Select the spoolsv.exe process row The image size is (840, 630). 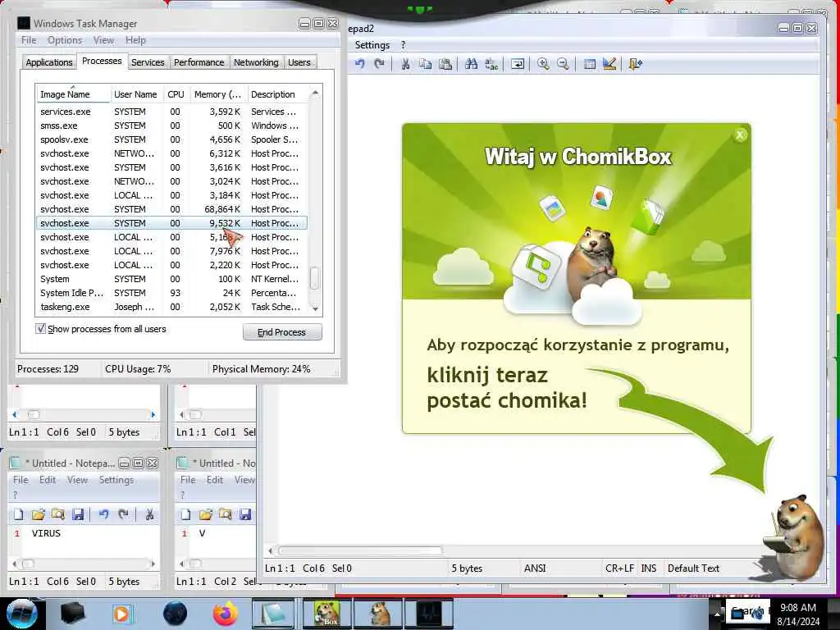pos(171,139)
